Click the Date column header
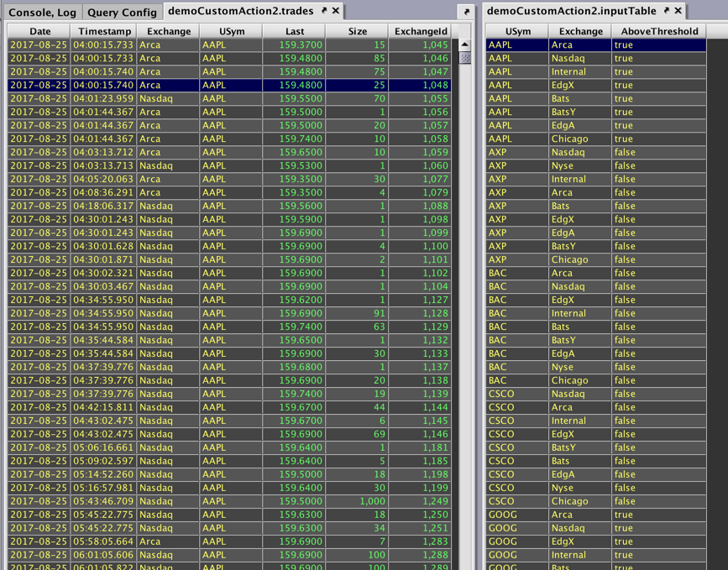This screenshot has height=570, width=728. pos(39,31)
